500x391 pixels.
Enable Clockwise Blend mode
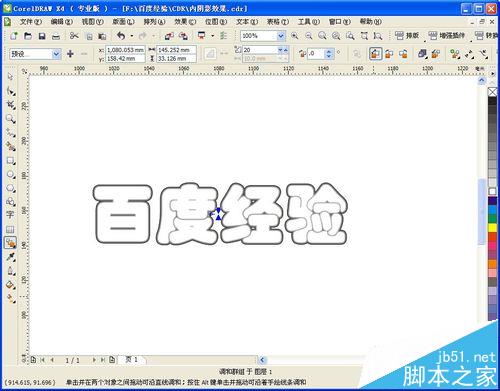(x=389, y=54)
